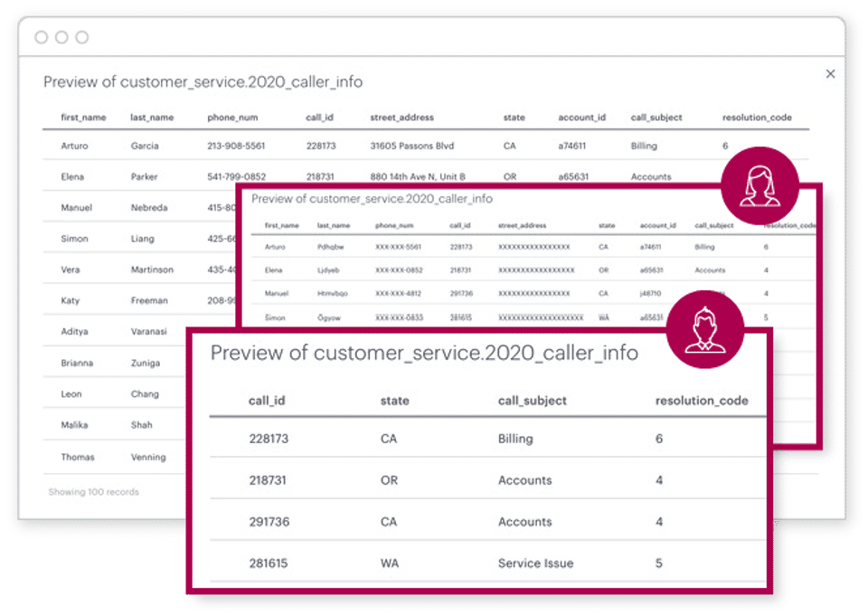Click call id 218731 in front panel
The height and width of the screenshot is (615, 868).
[x=268, y=480]
